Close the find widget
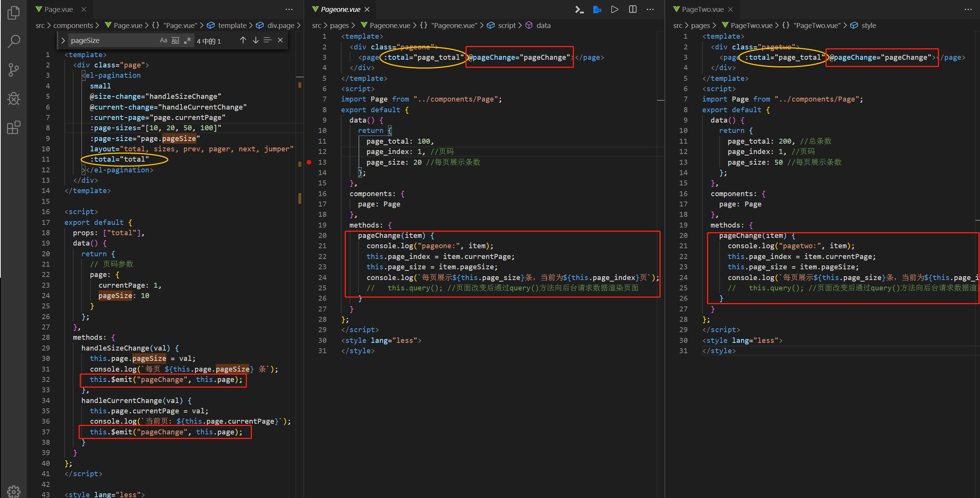 tap(280, 40)
